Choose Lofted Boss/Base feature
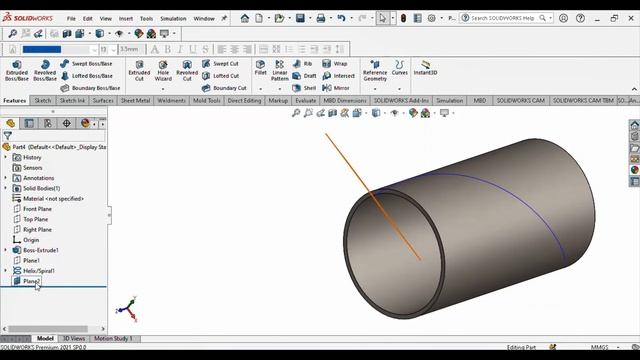This screenshot has height=360, width=640. pyautogui.click(x=87, y=76)
